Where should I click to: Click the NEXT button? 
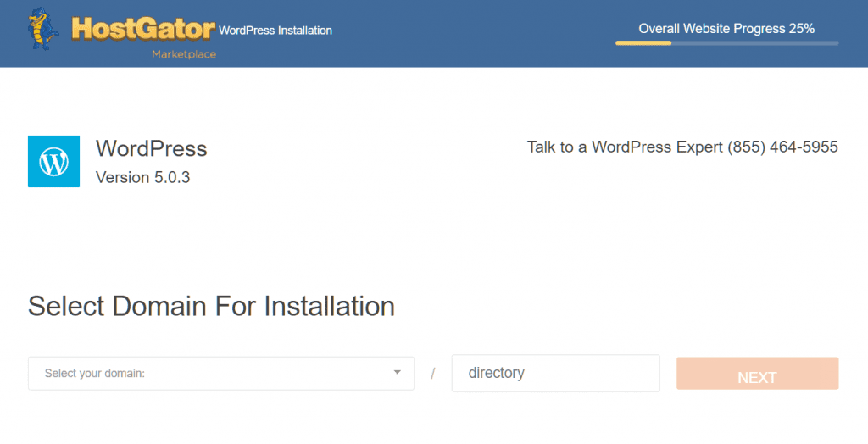pyautogui.click(x=757, y=374)
